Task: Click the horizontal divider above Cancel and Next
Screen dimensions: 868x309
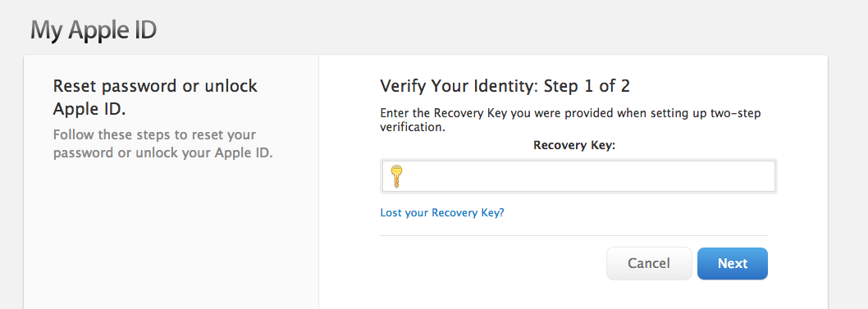Action: click(x=573, y=235)
